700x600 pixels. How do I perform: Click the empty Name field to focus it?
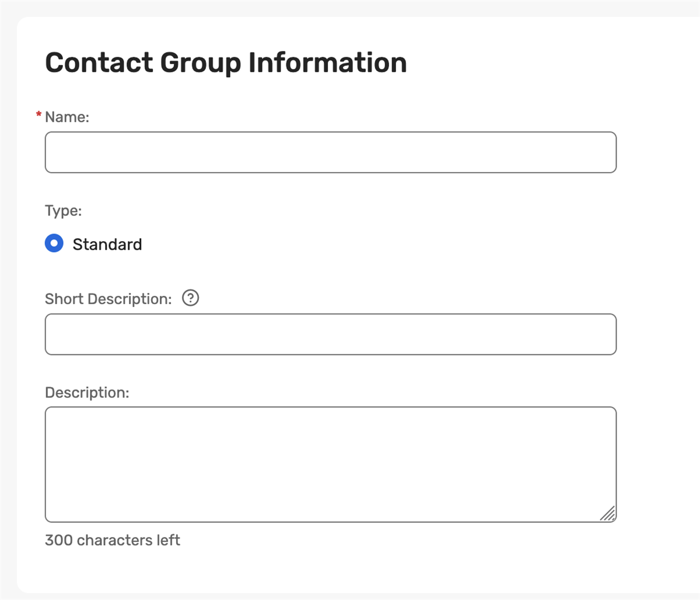coord(330,152)
